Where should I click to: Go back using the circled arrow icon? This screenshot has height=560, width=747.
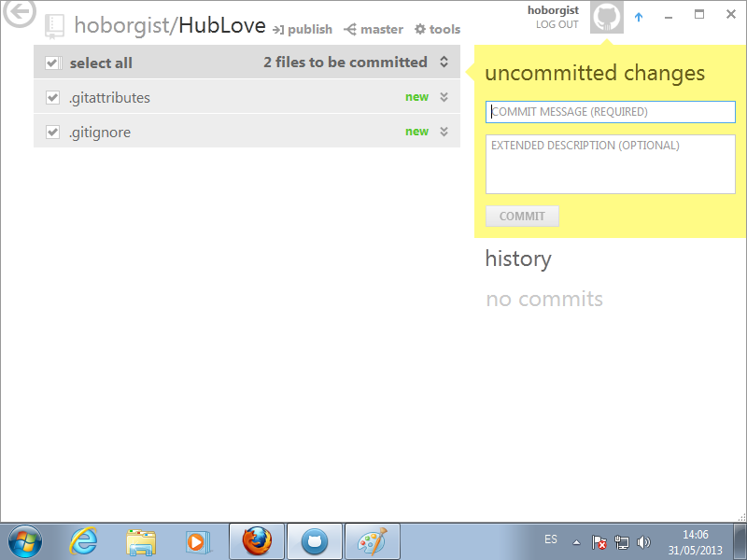click(20, 12)
